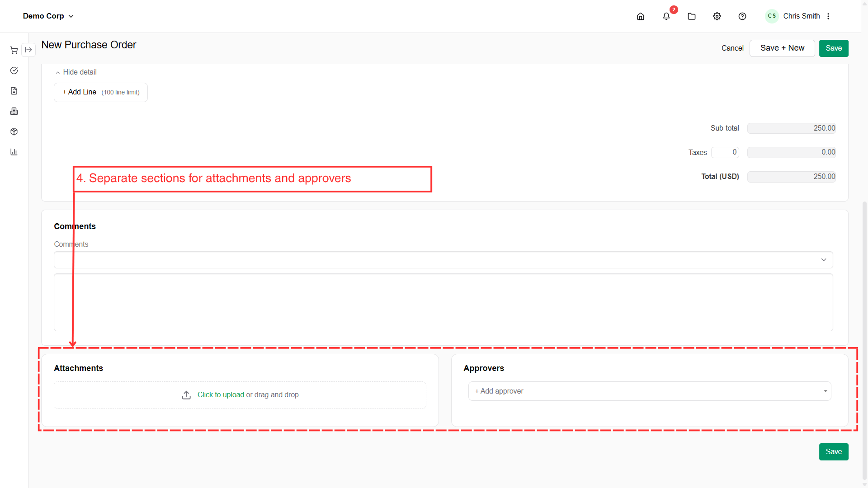Click the Save + New button
The image size is (868, 488).
pos(782,48)
